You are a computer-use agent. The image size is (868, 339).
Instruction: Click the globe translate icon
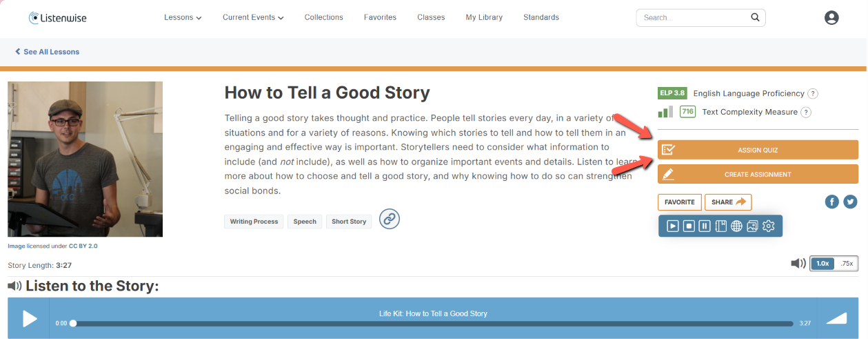click(736, 226)
